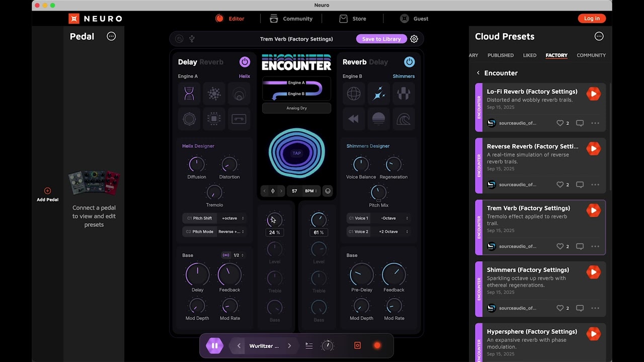Click the Diffusion knob in Helix Designer
The image size is (644, 362).
[x=197, y=164]
